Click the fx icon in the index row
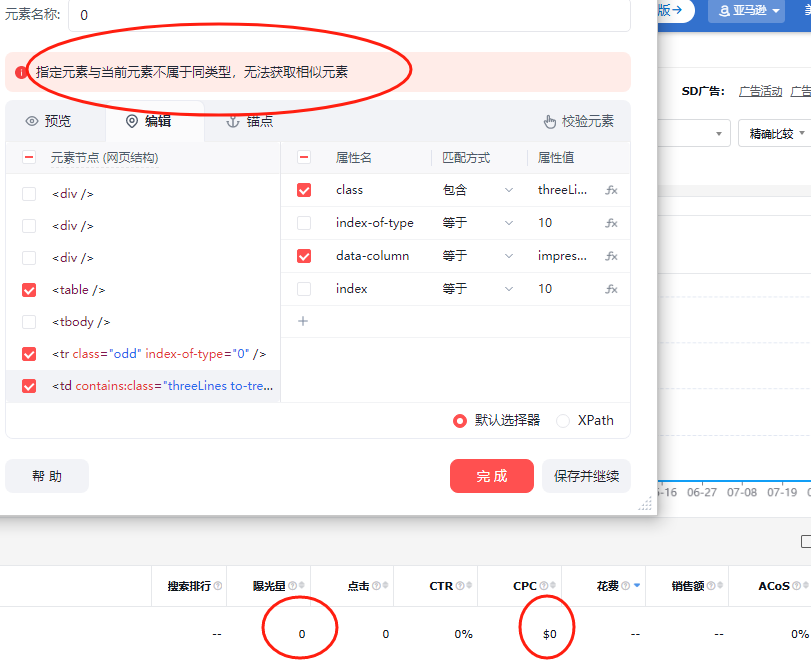The height and width of the screenshot is (661, 811). 611,289
